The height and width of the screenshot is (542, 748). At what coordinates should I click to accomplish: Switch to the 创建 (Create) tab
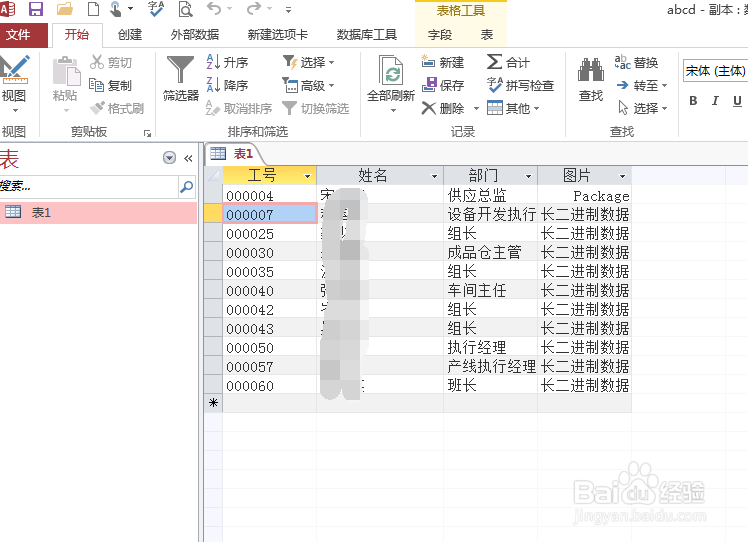pos(130,35)
